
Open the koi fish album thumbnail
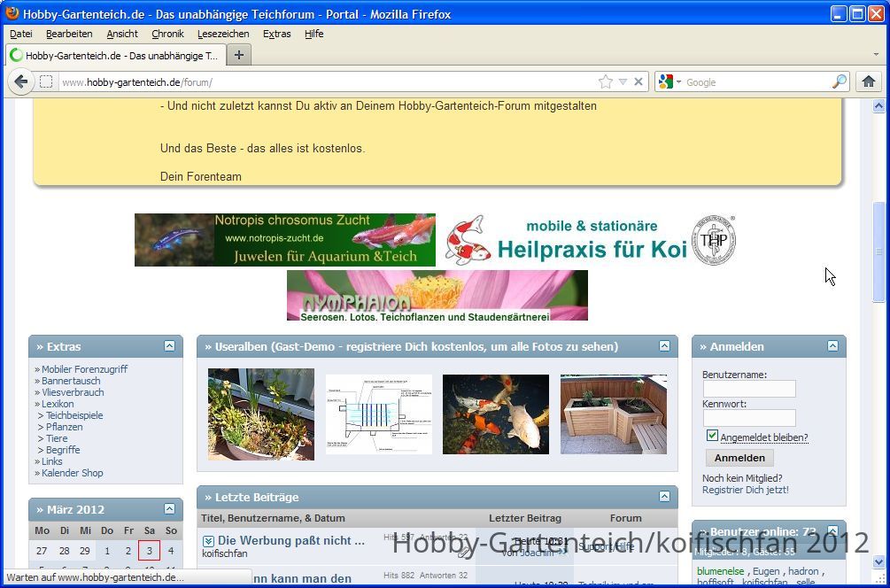[x=496, y=414]
